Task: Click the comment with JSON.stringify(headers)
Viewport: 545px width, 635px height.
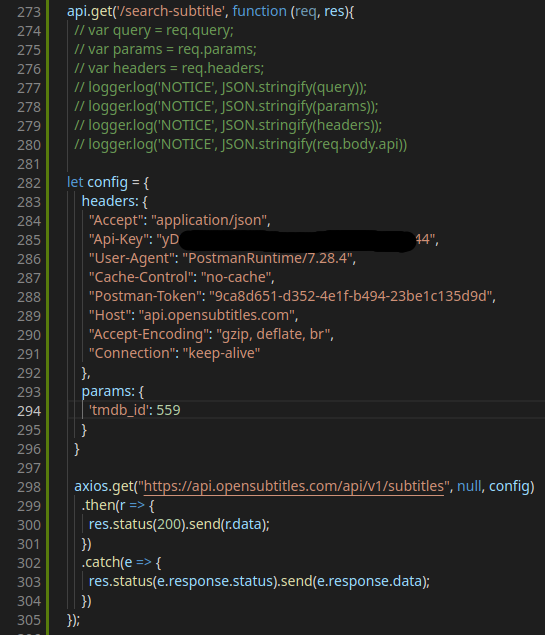Action: pyautogui.click(x=228, y=126)
